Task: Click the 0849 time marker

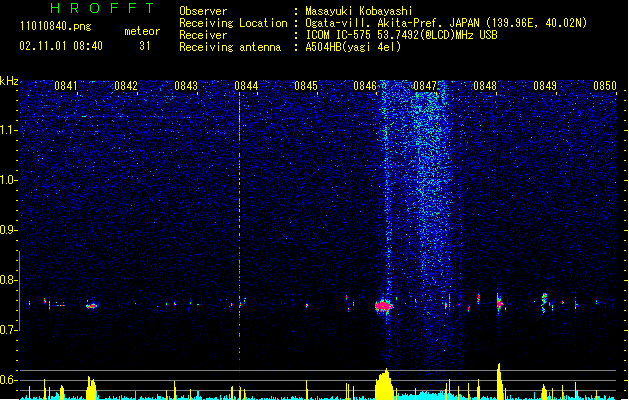Action: (545, 86)
